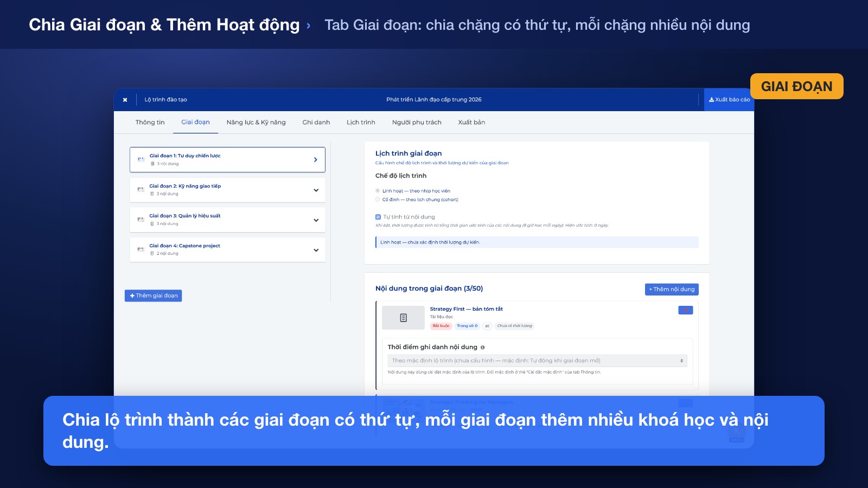Switch to Năng lực & Kỹ năng tab
The height and width of the screenshot is (488, 868).
point(256,123)
